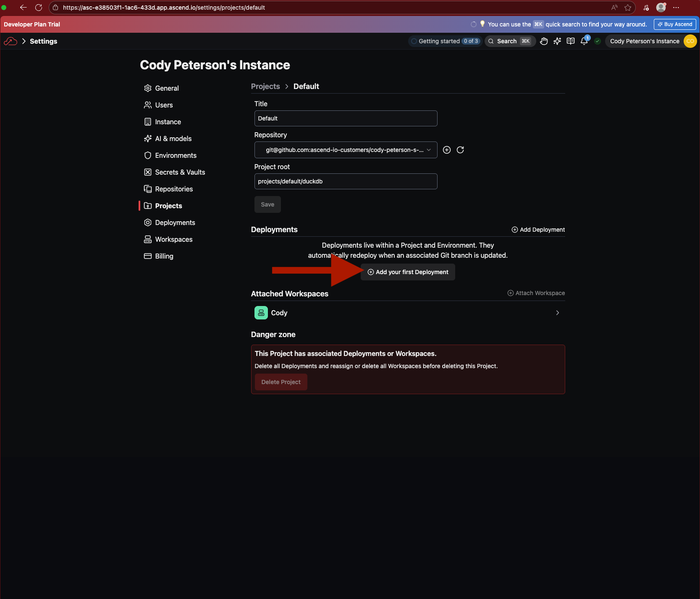Open the CO avatar menu
This screenshot has height=599, width=700.
coord(690,41)
